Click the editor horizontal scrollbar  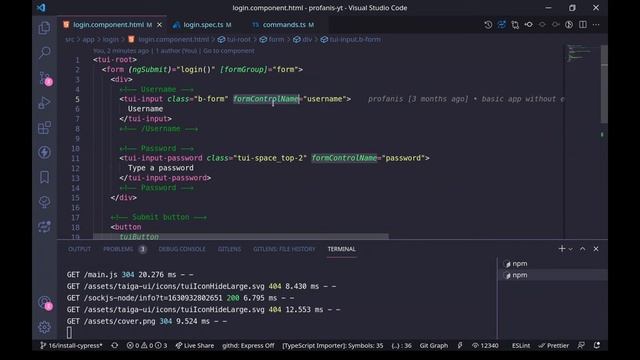click(241, 236)
